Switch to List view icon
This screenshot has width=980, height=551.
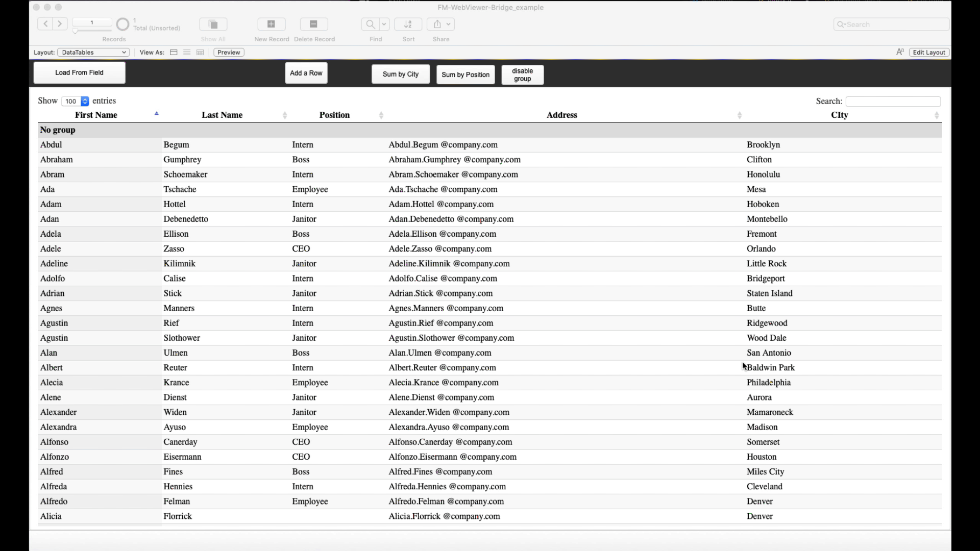click(187, 53)
